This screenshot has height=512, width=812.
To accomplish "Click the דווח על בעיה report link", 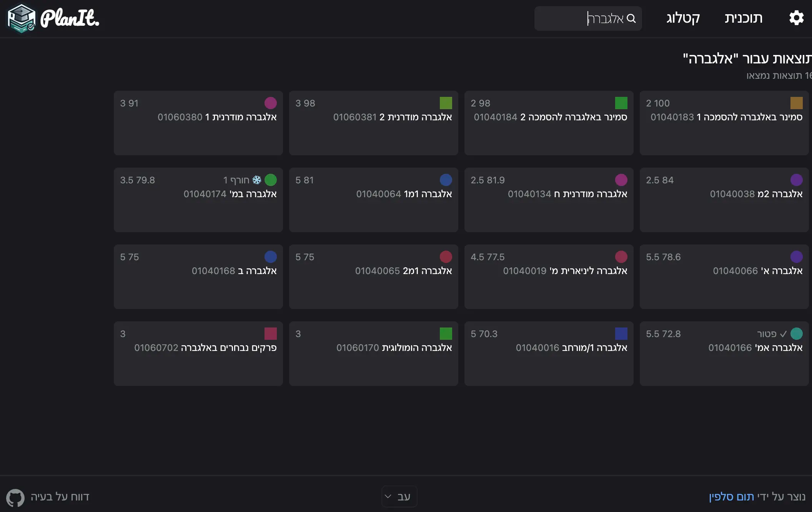I will point(60,497).
